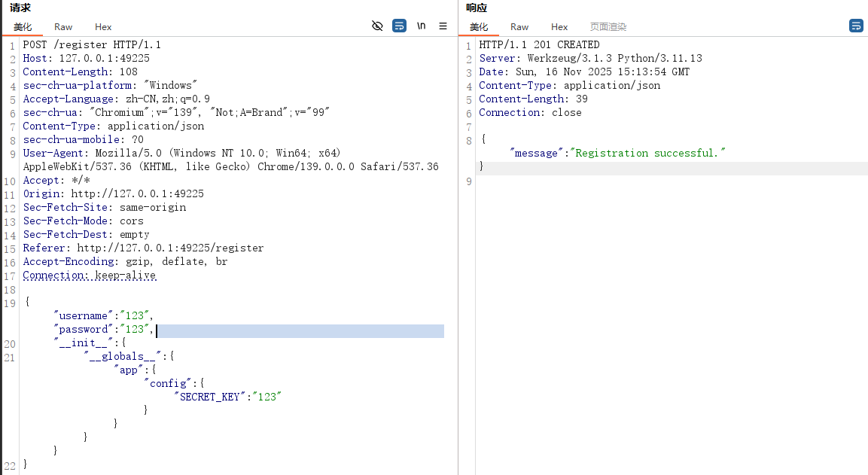868x475 pixels.
Task: Click the 响应 panel title
Action: click(477, 8)
